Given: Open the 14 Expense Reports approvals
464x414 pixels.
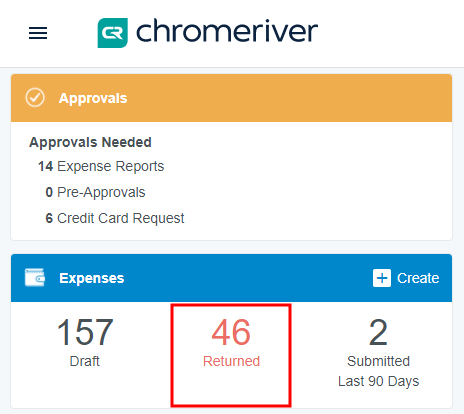Looking at the screenshot, I should pyautogui.click(x=101, y=166).
